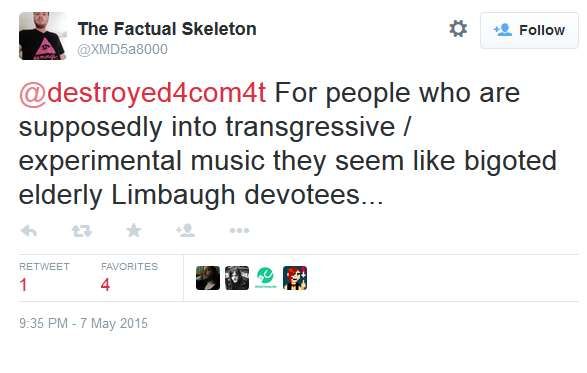Image resolution: width=587 pixels, height=373 pixels.
Task: Click the reply arrow icon
Action: tap(28, 231)
